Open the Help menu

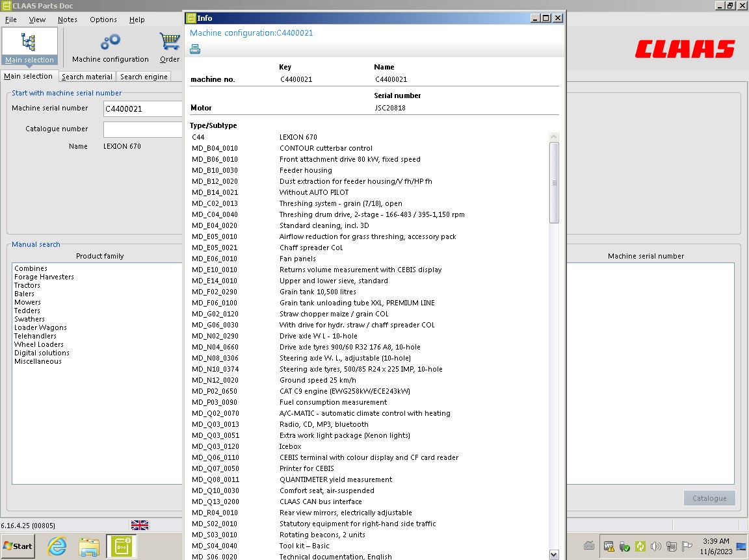click(137, 19)
